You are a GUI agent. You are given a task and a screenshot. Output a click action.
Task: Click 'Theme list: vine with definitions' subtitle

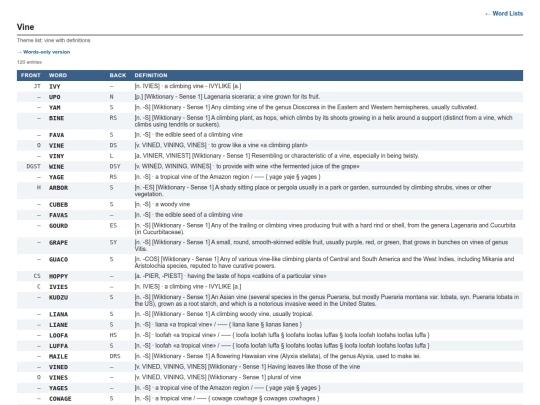point(53,40)
